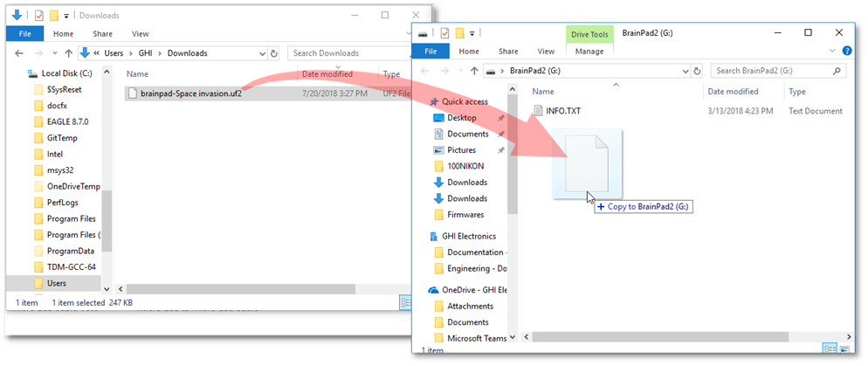Viewport: 868px width, 366px height.
Task: Click New Folder icon in BrainPad2 title bar
Action: pyautogui.click(x=460, y=33)
